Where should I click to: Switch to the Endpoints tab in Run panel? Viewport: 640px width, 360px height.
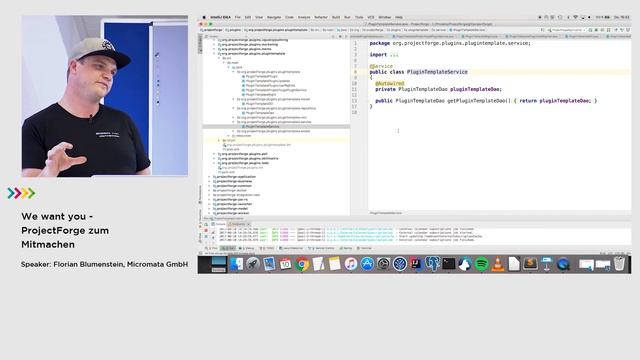(x=237, y=224)
